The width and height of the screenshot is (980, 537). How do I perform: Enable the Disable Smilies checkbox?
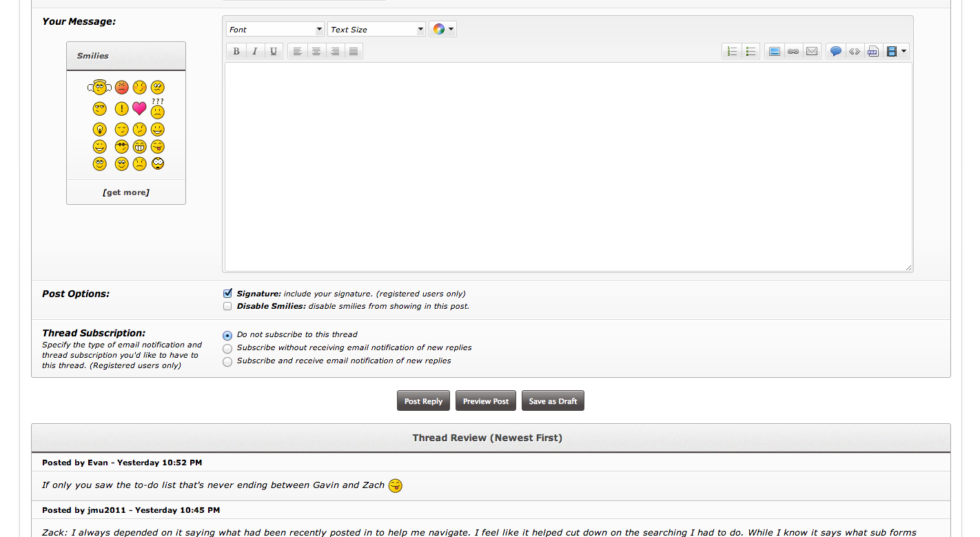pos(227,306)
